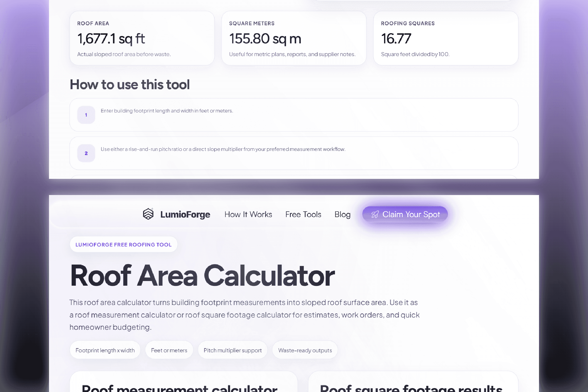Click the Roof Area Calculator heading
Image resolution: width=588 pixels, height=392 pixels.
[202, 275]
